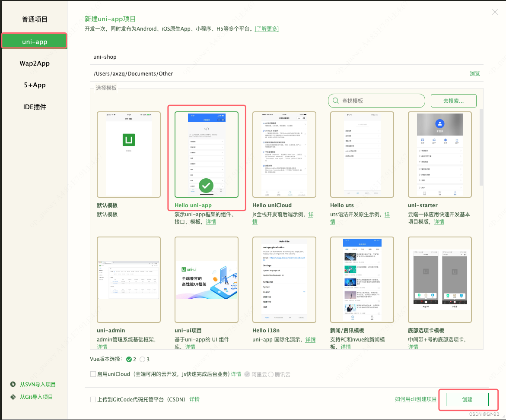Open 详情 link for uni-admin
The image size is (506, 420).
[x=102, y=347]
